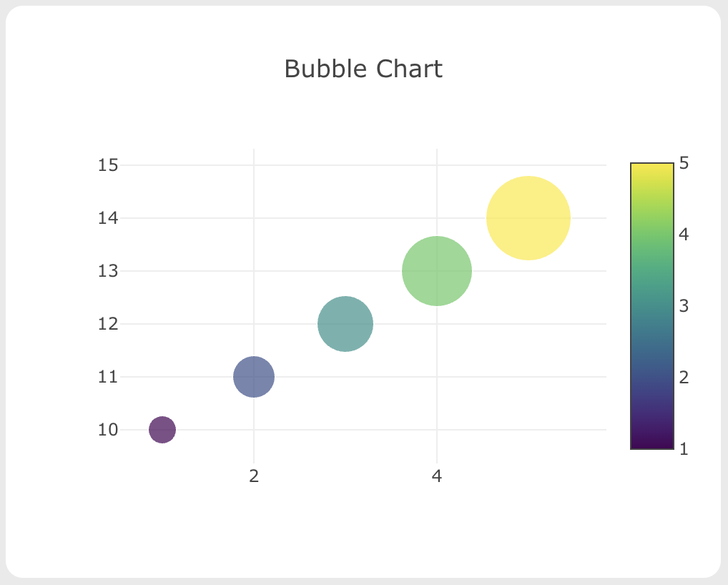Click the small purple bubble at y=10

(162, 430)
